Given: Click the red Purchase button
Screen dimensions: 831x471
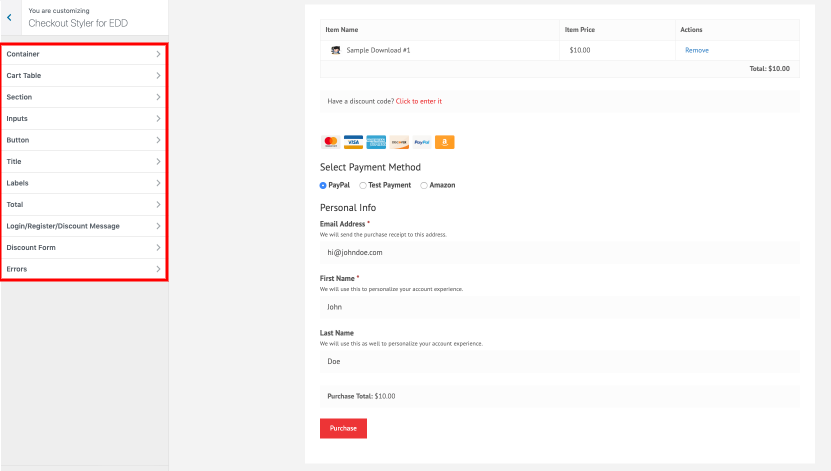Looking at the screenshot, I should [343, 428].
